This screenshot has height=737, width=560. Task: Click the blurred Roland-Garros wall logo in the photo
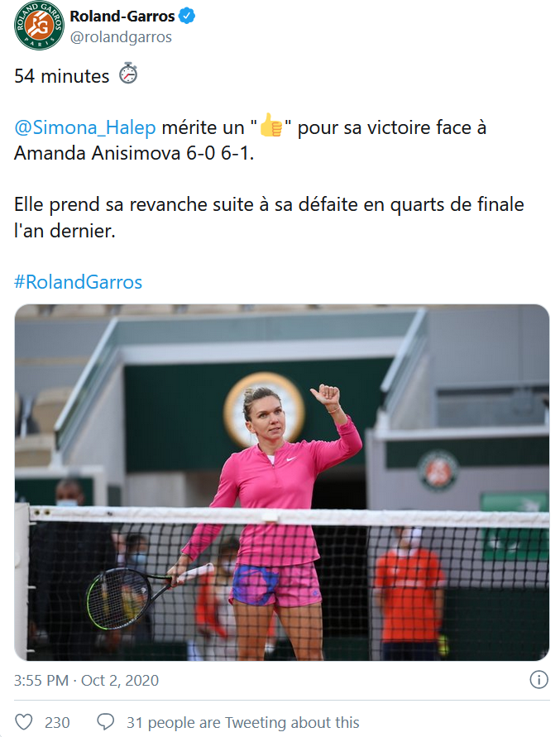click(438, 470)
